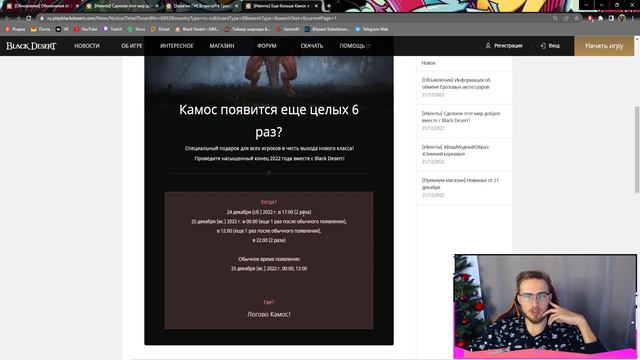Click the 'Где?' label

coord(269,302)
